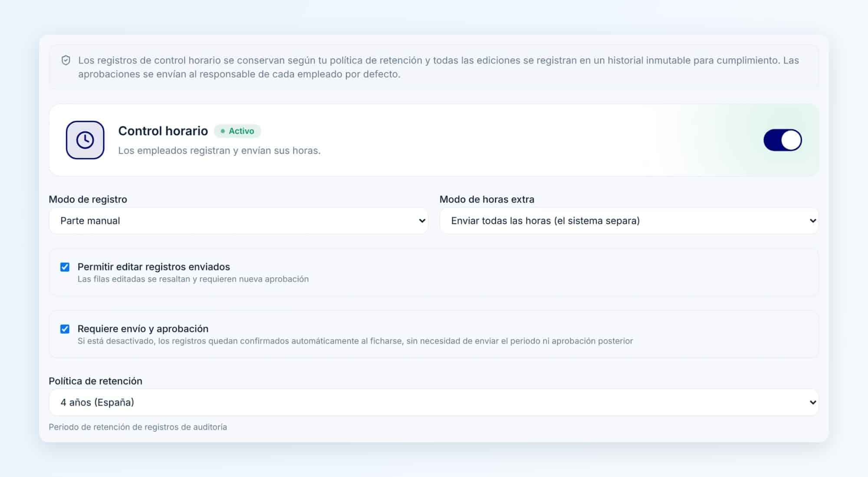Click 'Periodo de retención de registros de auditoría' hint
This screenshot has width=868, height=477.
click(x=138, y=427)
